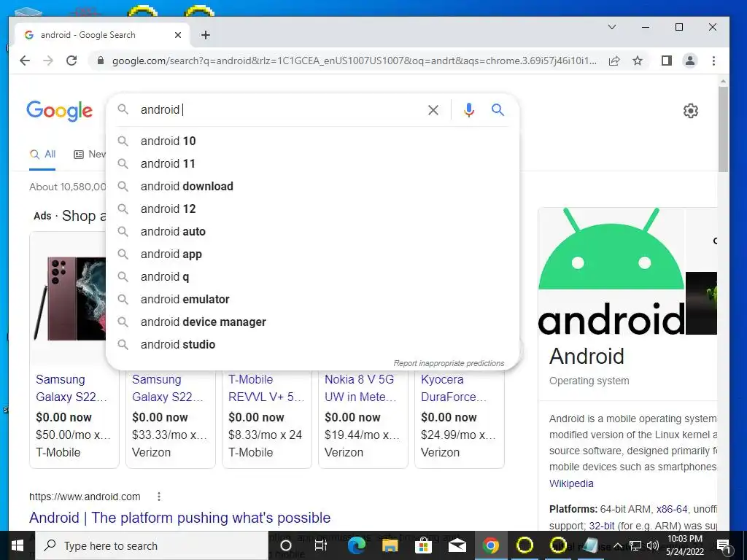Open Microsoft Store from taskbar

pyautogui.click(x=423, y=545)
